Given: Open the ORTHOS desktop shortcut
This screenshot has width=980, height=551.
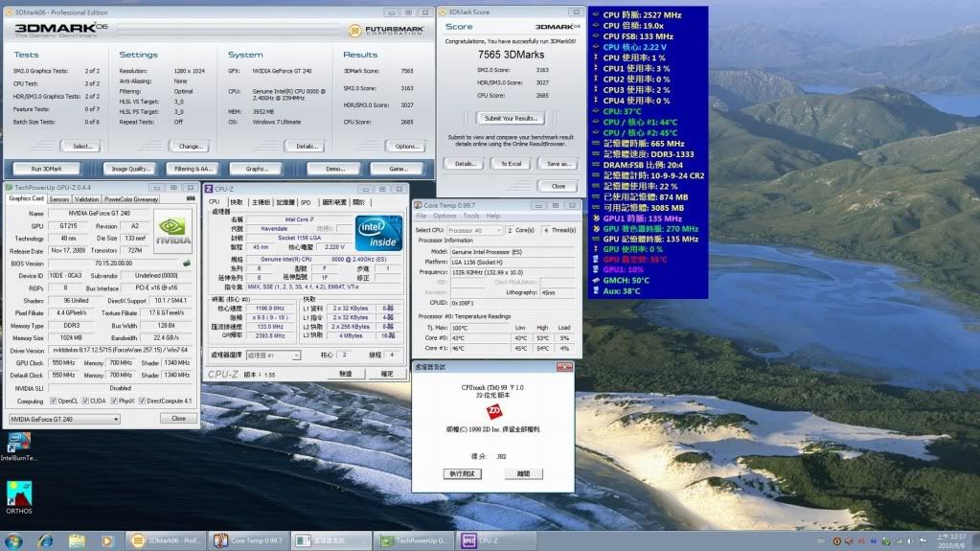Looking at the screenshot, I should coord(18,494).
